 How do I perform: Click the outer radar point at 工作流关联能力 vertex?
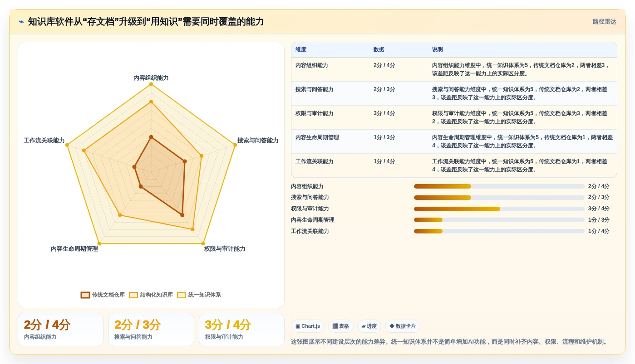[x=67, y=145]
